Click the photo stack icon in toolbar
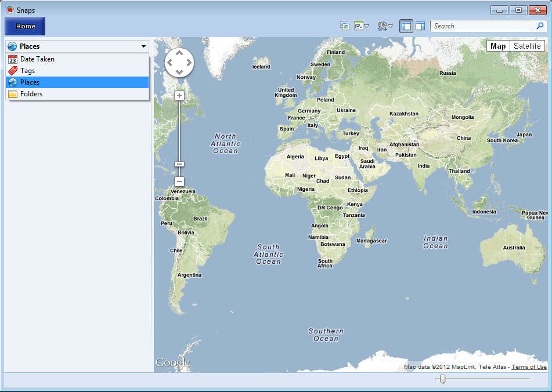The width and height of the screenshot is (552, 392). point(345,26)
